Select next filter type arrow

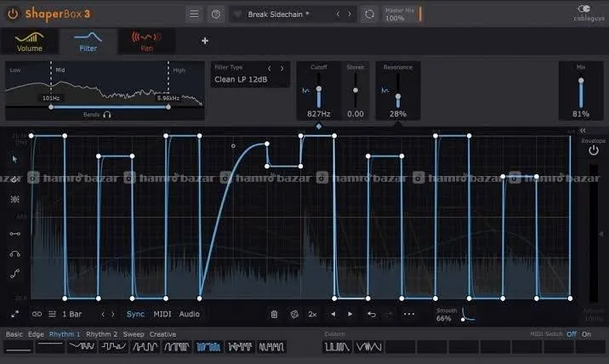tap(282, 68)
